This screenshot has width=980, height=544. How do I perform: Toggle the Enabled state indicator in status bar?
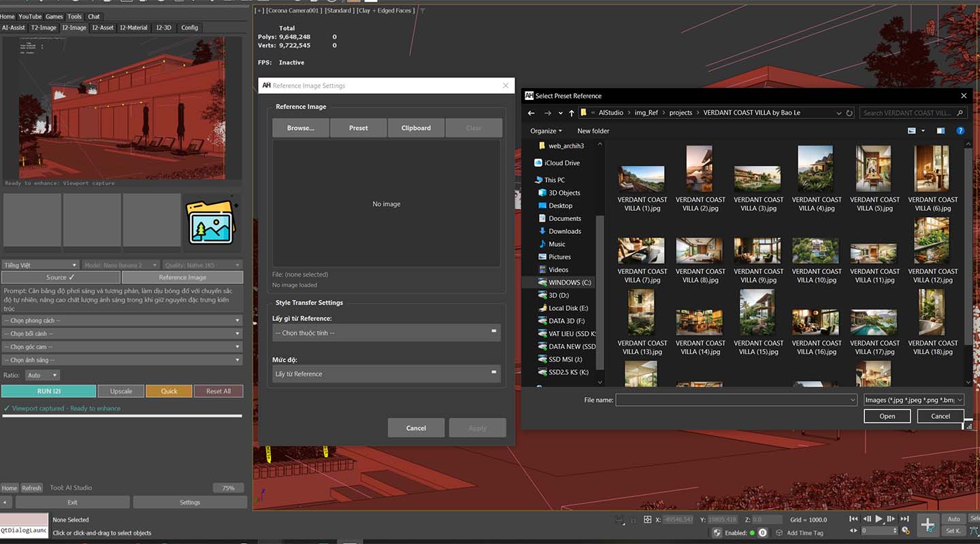752,532
